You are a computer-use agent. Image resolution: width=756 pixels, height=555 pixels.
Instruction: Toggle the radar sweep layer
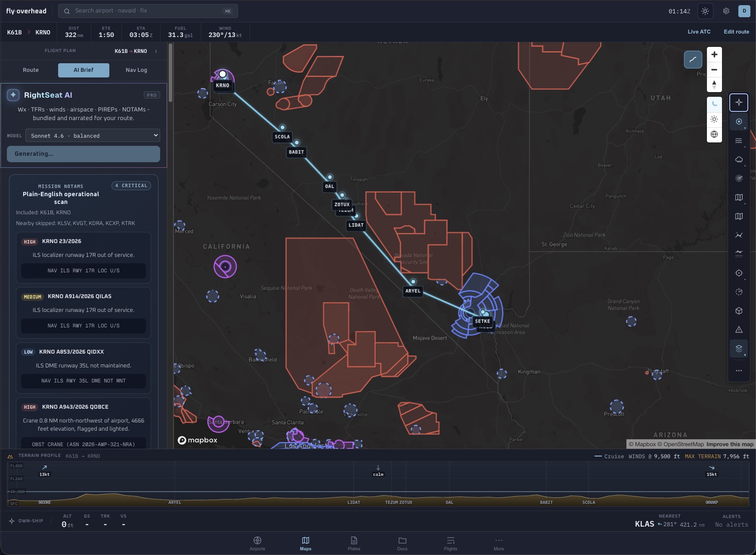coord(739,178)
